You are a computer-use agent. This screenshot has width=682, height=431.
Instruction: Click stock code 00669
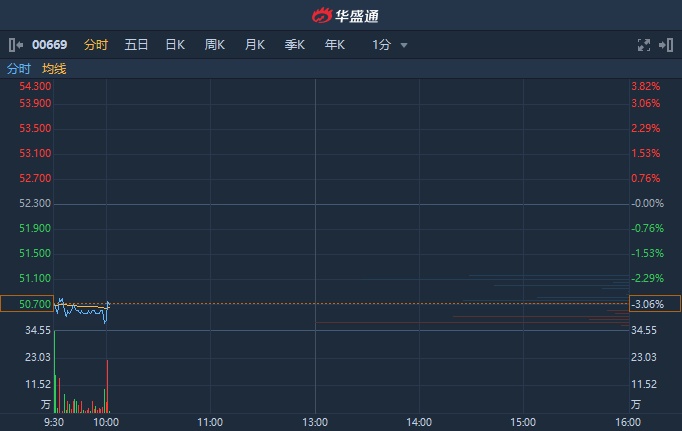(x=50, y=45)
